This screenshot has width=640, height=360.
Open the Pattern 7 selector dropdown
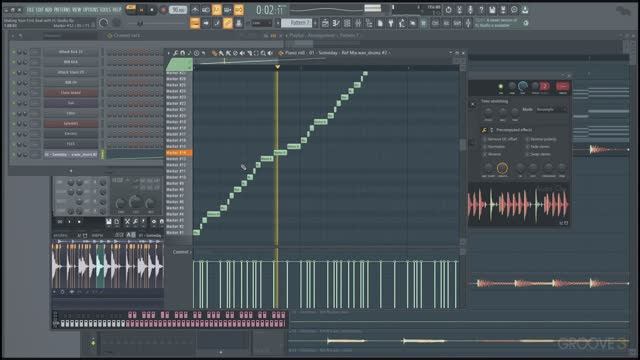[x=298, y=23]
